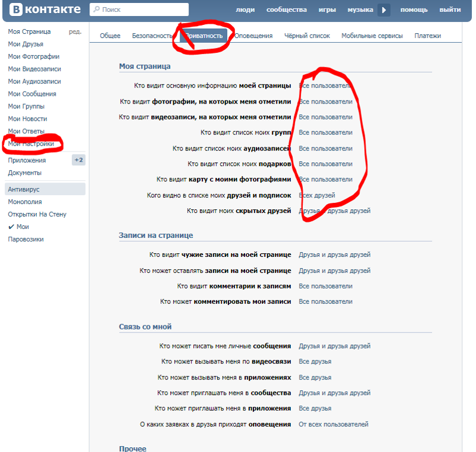Viewport: 476px width, 452px height.
Task: Change who sees список моих аудиозаписей
Action: click(325, 148)
